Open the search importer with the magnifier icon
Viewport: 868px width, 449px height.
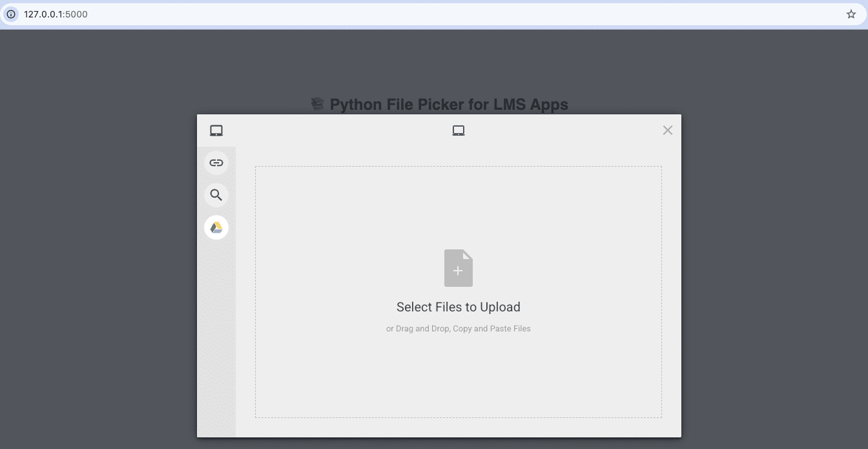click(x=216, y=195)
